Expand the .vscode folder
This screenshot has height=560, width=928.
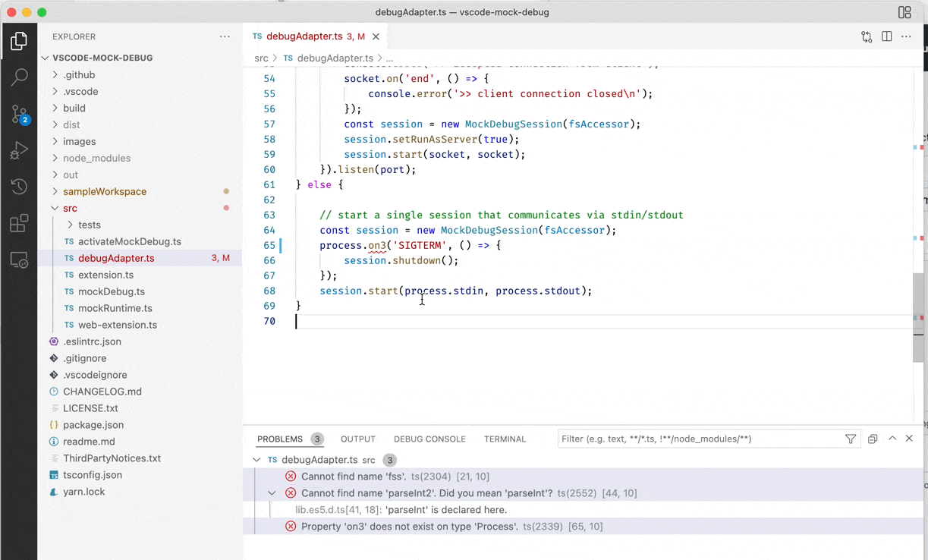[55, 91]
